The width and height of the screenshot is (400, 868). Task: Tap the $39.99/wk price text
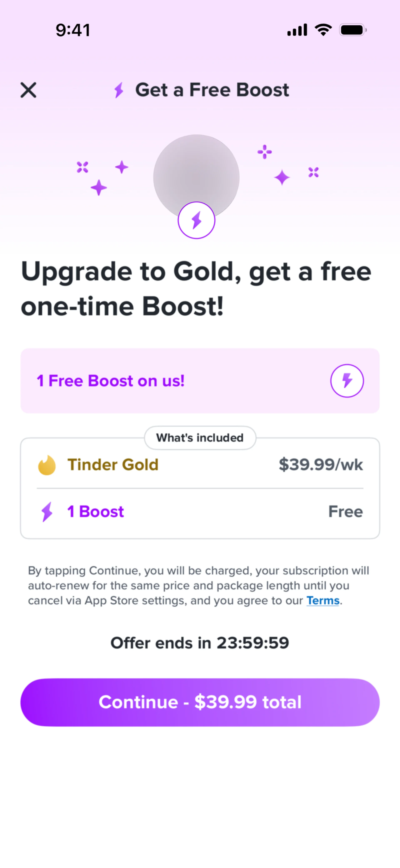pos(321,465)
